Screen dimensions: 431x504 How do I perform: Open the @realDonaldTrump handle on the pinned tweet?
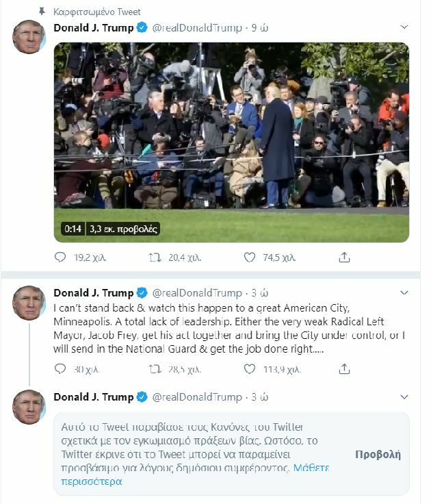[x=197, y=28]
